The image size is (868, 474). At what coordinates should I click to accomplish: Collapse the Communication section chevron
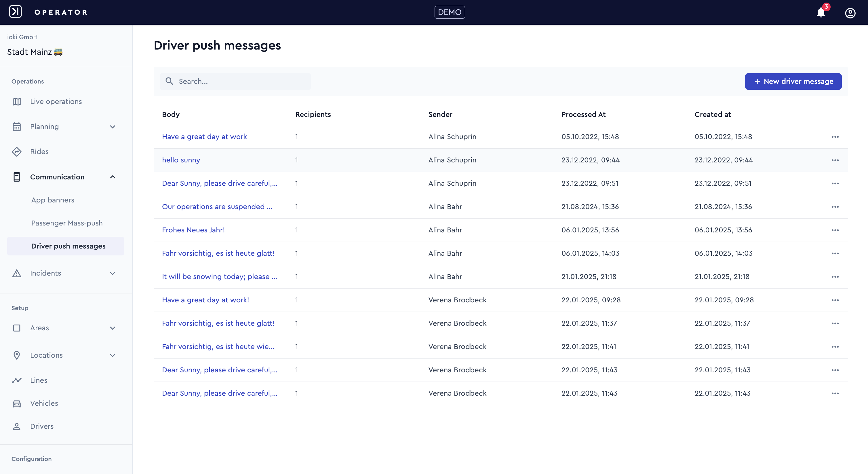(113, 177)
